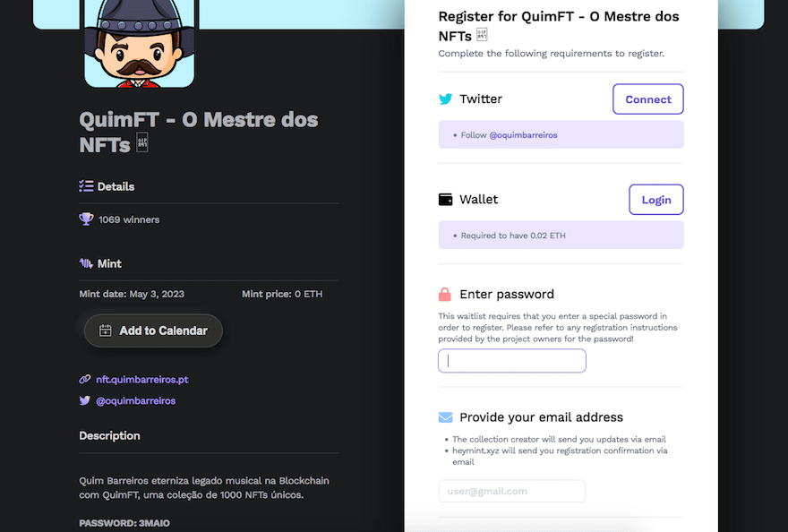Click the red padlock password icon
This screenshot has width=788, height=532.
pos(445,294)
